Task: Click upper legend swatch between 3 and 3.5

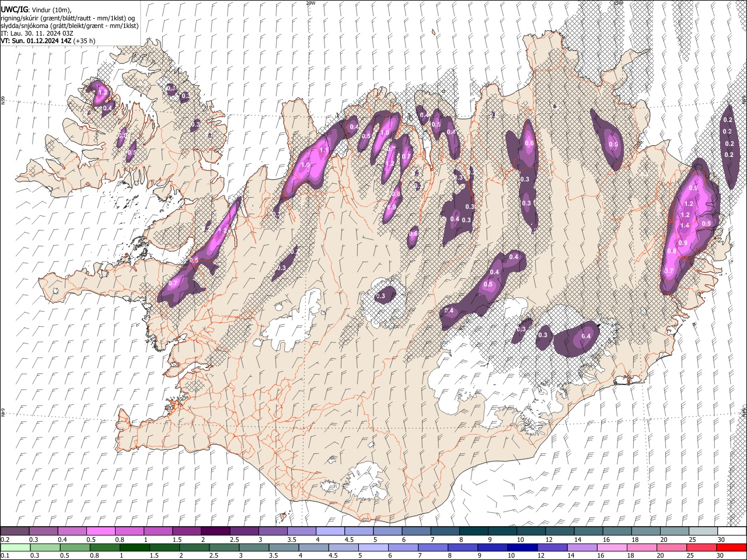Action: pyautogui.click(x=273, y=531)
